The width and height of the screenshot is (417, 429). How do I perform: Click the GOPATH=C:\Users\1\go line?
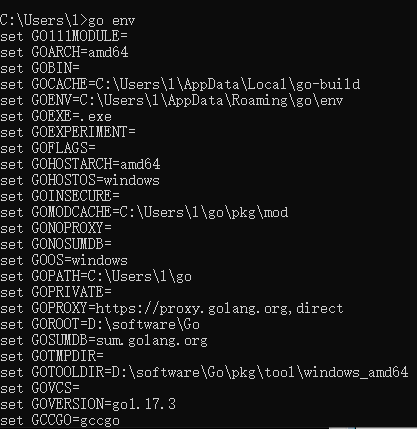tap(96, 276)
